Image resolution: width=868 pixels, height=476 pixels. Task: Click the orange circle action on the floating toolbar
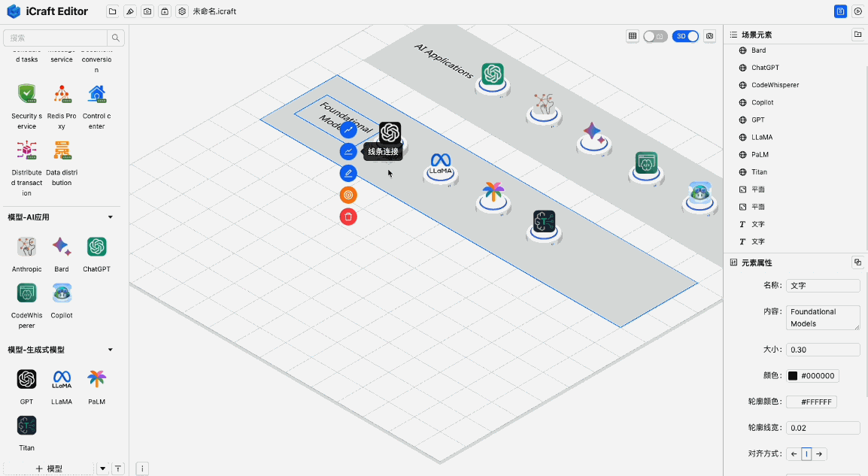pos(348,195)
